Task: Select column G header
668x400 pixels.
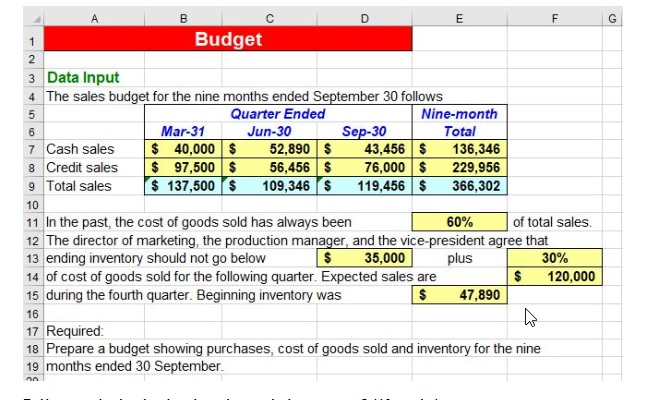Action: 612,19
